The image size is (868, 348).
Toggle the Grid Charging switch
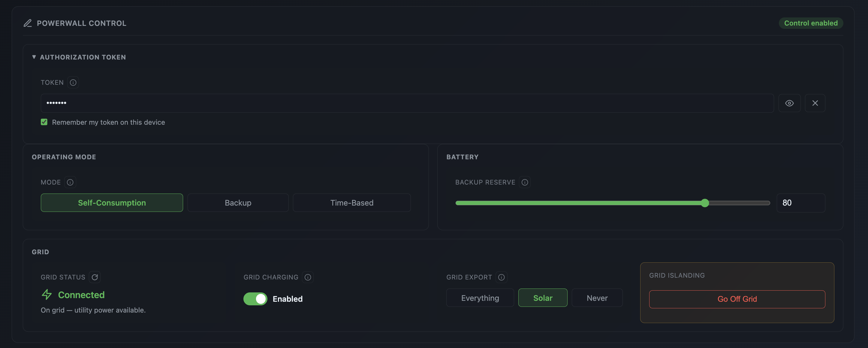pyautogui.click(x=255, y=299)
